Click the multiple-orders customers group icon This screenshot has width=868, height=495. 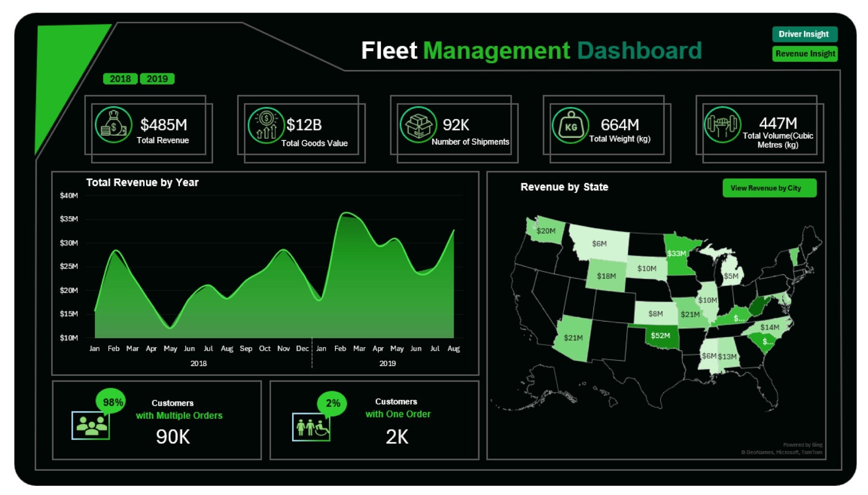(91, 425)
